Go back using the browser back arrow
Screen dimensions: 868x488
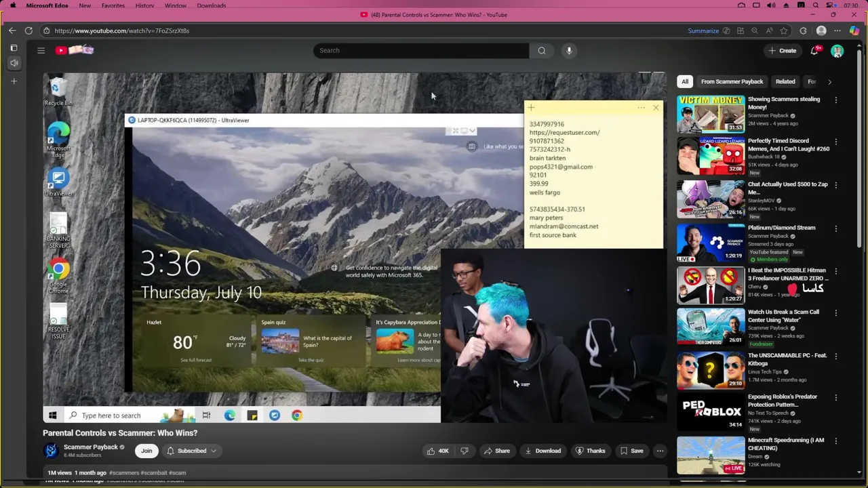[12, 30]
